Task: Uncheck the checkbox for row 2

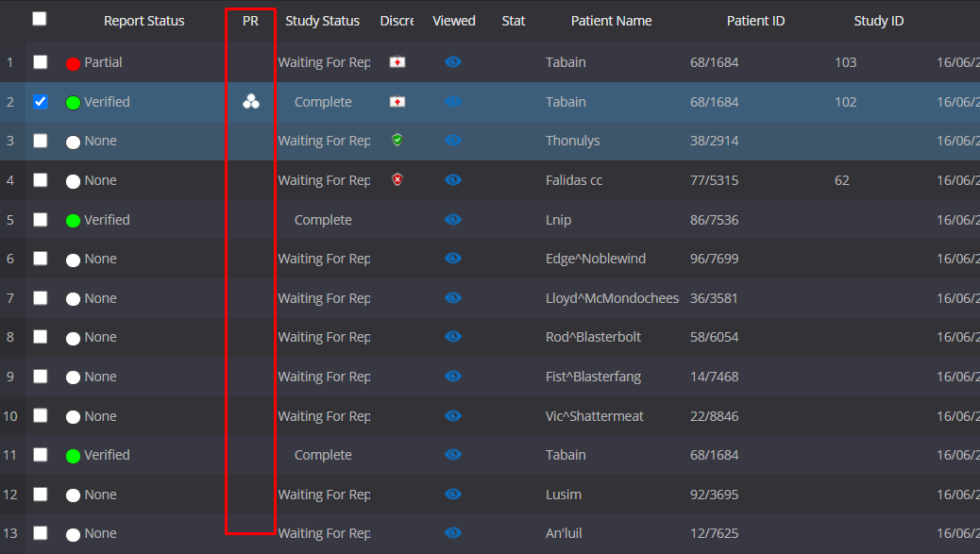Action: (x=40, y=102)
